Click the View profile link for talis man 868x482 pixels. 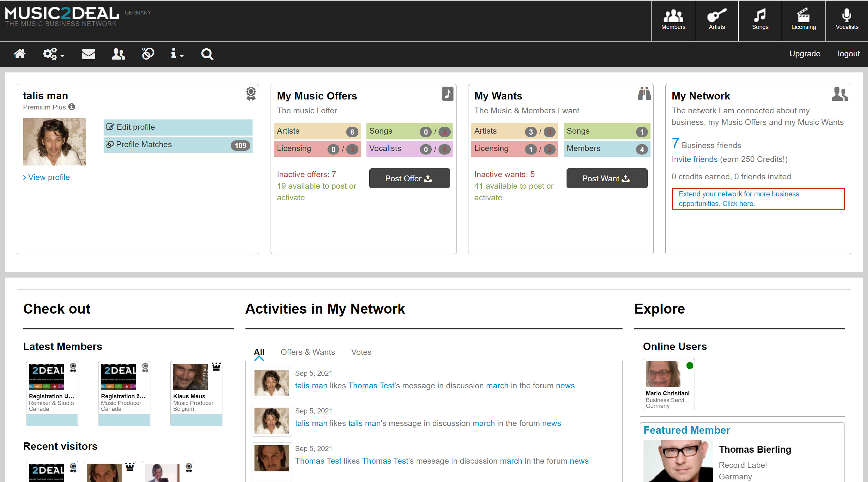click(46, 177)
